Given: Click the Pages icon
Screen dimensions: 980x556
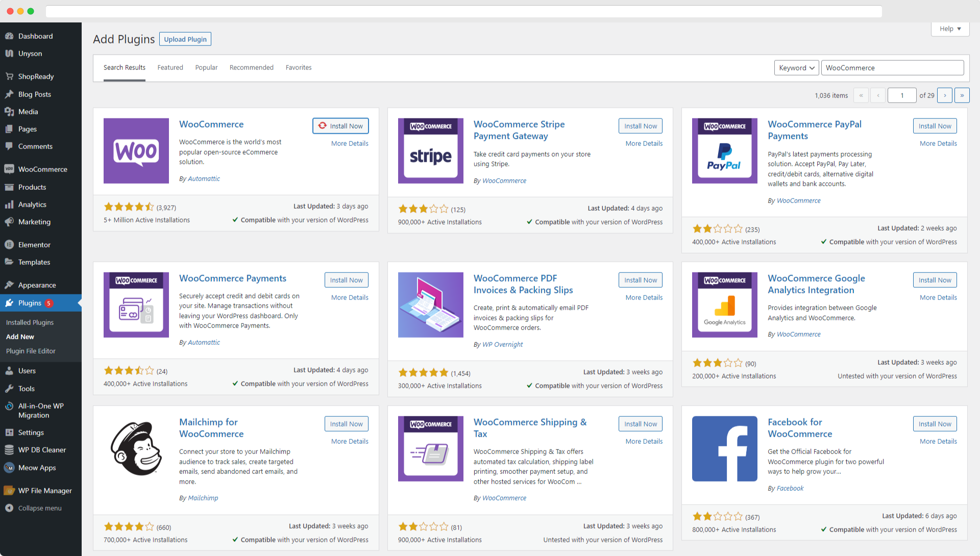Looking at the screenshot, I should point(9,129).
